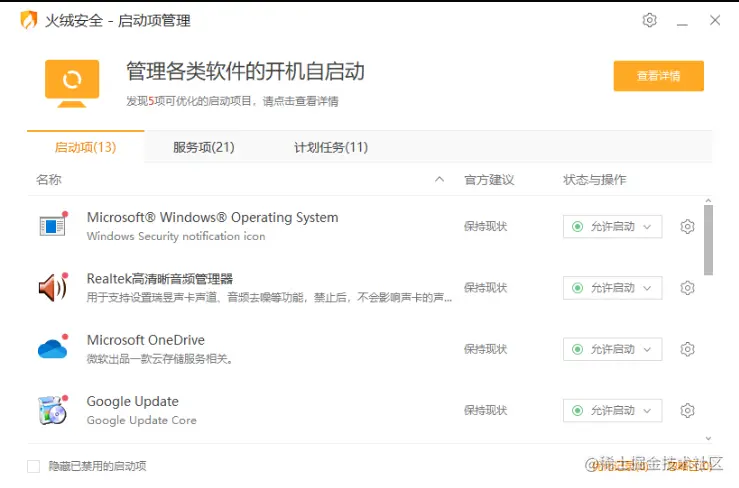
Task: Open 允许启动 dropdown for Microsoft OneDrive
Action: coord(612,349)
